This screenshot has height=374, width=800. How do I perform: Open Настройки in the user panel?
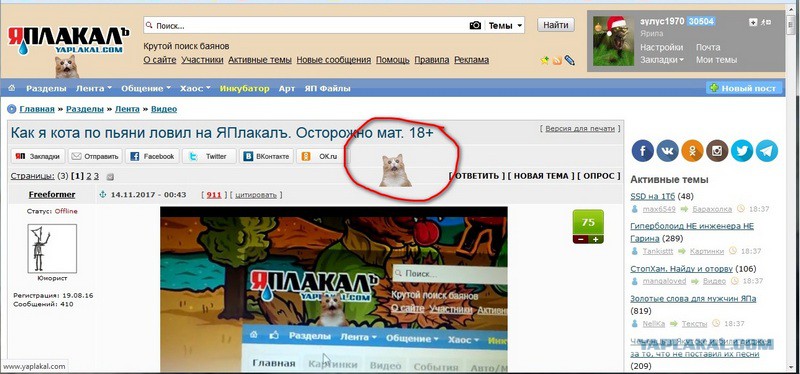coord(662,47)
